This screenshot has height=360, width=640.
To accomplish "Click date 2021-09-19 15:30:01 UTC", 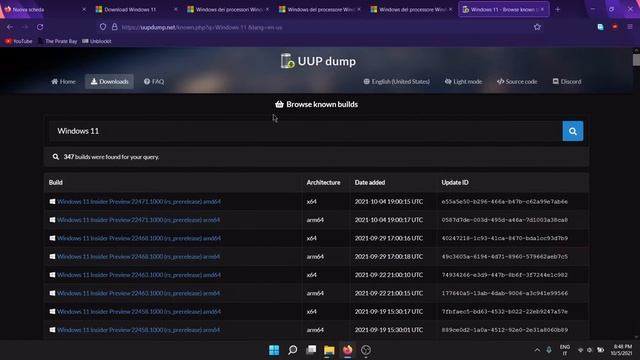I will 389,330.
